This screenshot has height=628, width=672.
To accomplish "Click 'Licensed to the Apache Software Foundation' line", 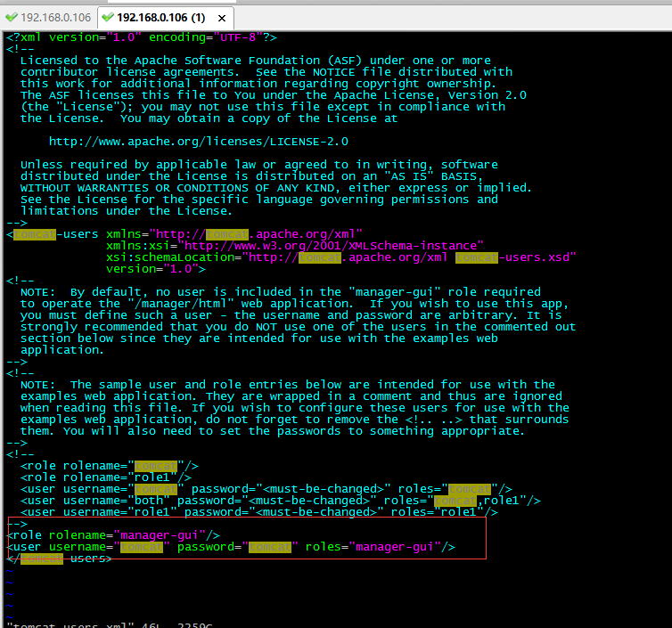I will (x=256, y=61).
